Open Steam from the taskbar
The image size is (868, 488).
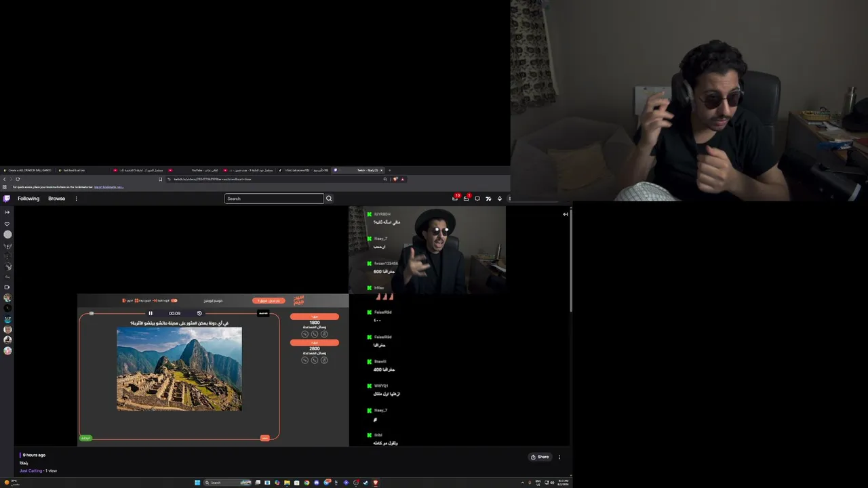click(x=366, y=483)
